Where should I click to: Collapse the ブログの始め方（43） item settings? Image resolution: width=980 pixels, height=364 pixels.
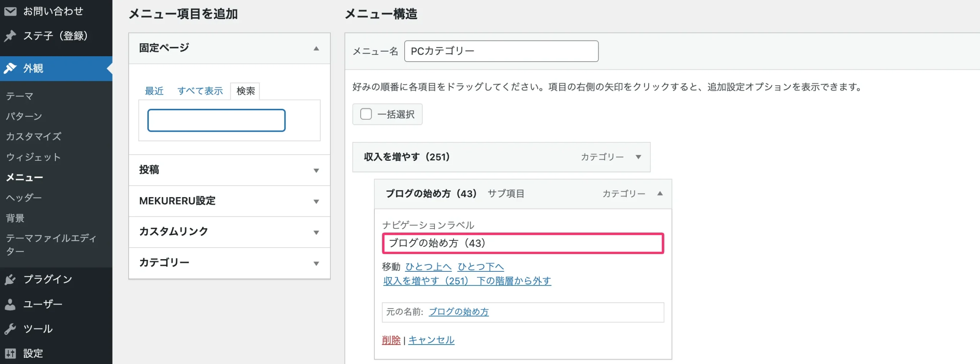click(660, 194)
